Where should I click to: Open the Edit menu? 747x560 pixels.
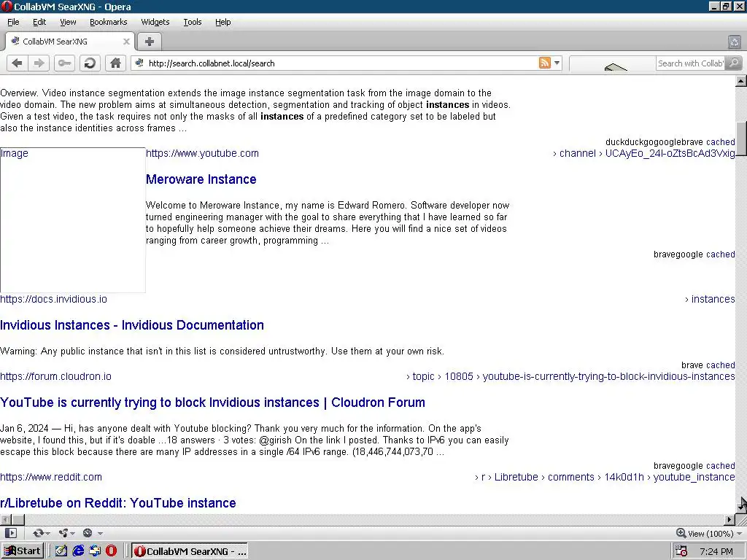pos(39,22)
